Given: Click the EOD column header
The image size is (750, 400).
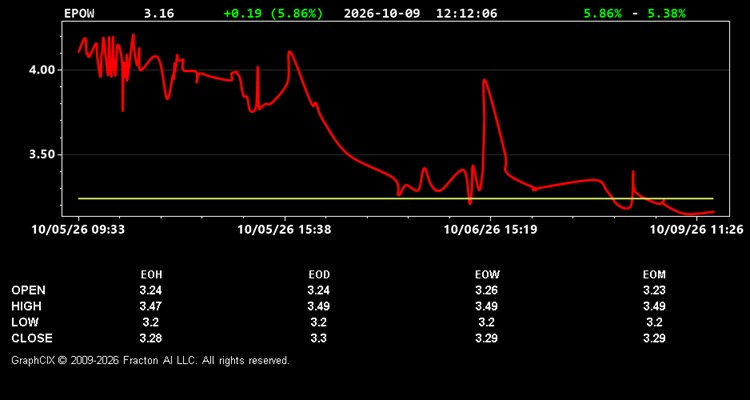Looking at the screenshot, I should 319,275.
